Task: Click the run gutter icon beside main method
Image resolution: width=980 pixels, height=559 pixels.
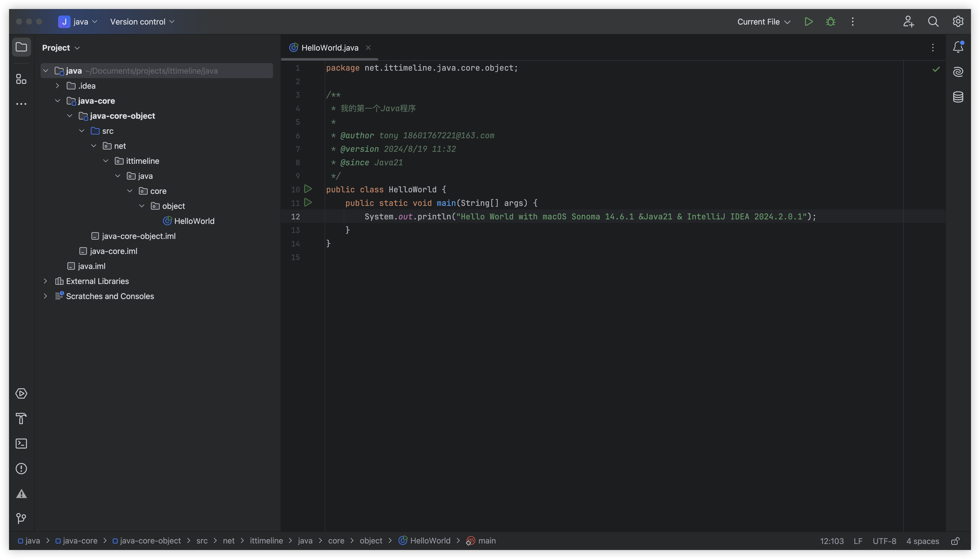Action: click(308, 202)
